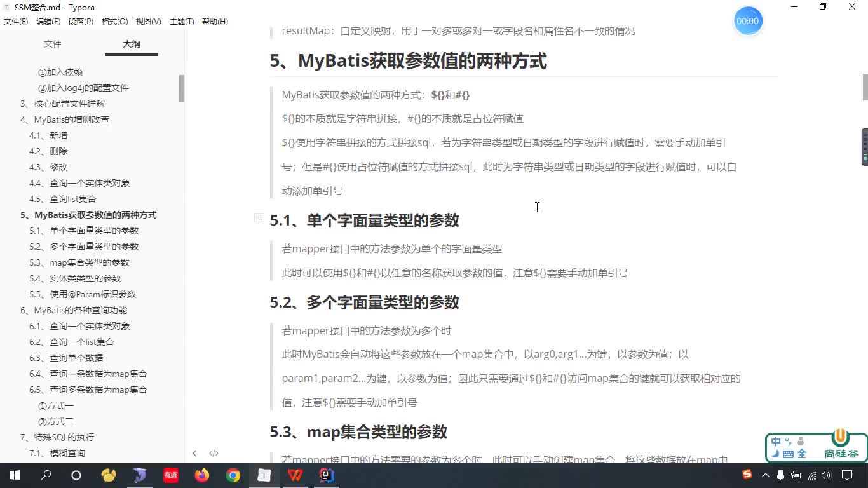
Task: Open outline entry 6.1、查询一个实体类对象
Action: coord(79,326)
